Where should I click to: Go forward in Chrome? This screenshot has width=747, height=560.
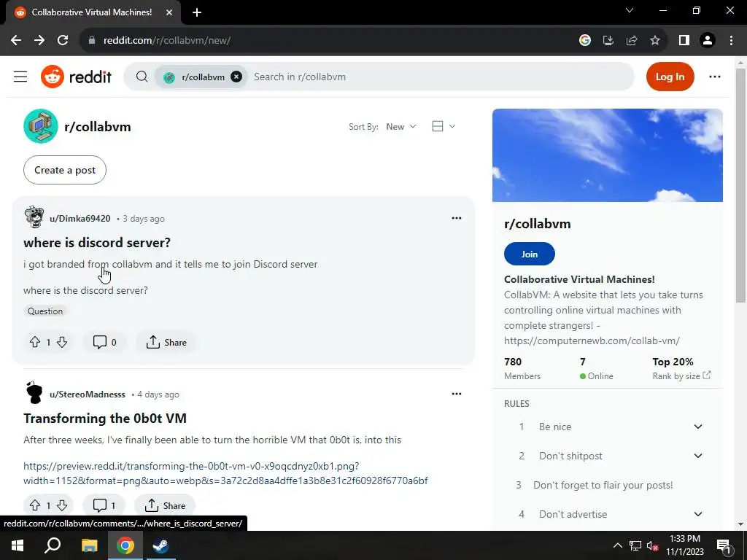point(39,41)
